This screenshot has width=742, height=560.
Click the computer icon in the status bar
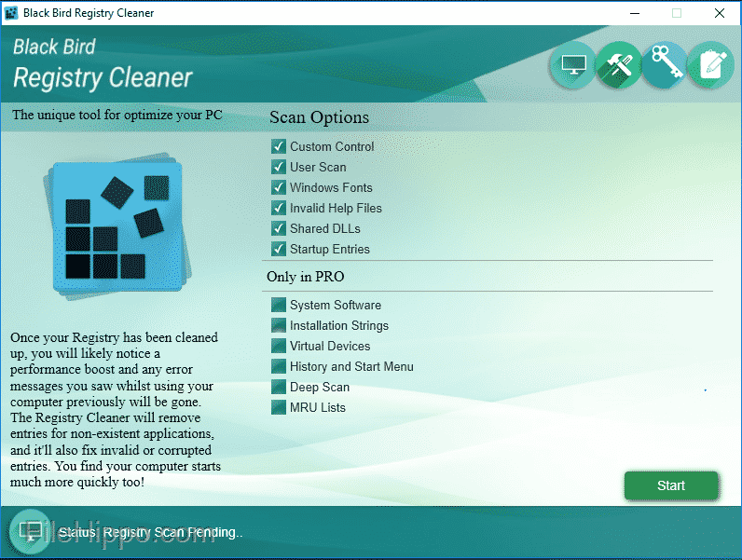[x=31, y=531]
